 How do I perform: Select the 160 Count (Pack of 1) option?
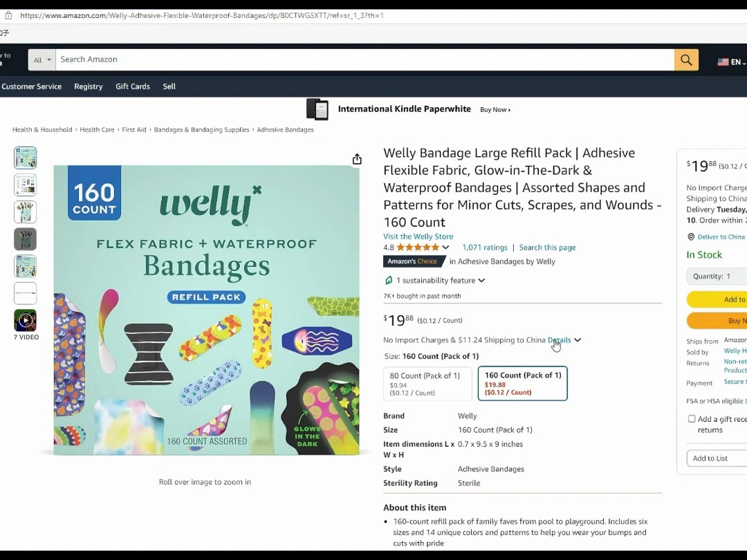[523, 383]
